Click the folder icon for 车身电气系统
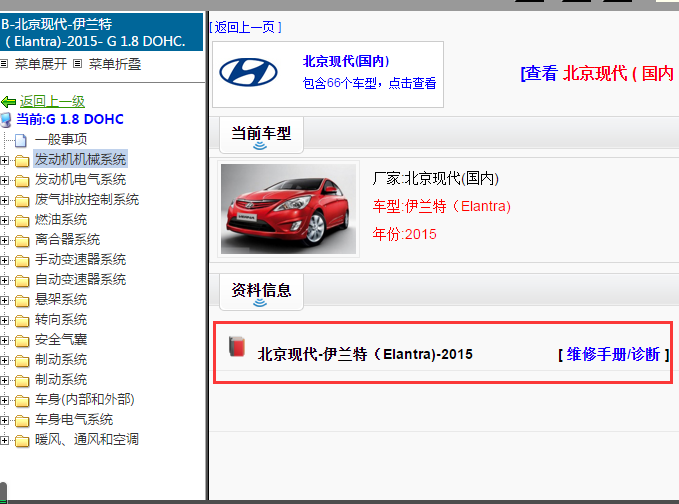Screen dimensions: 679x504 22,420
